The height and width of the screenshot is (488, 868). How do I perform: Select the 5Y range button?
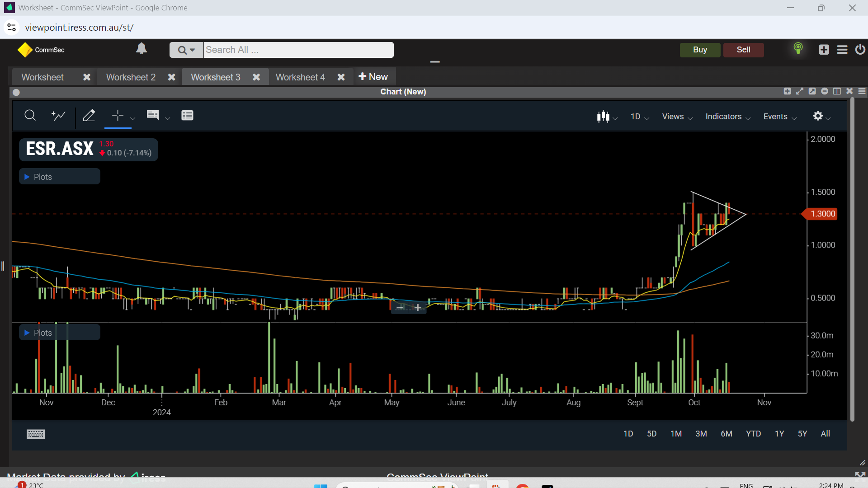pos(802,434)
